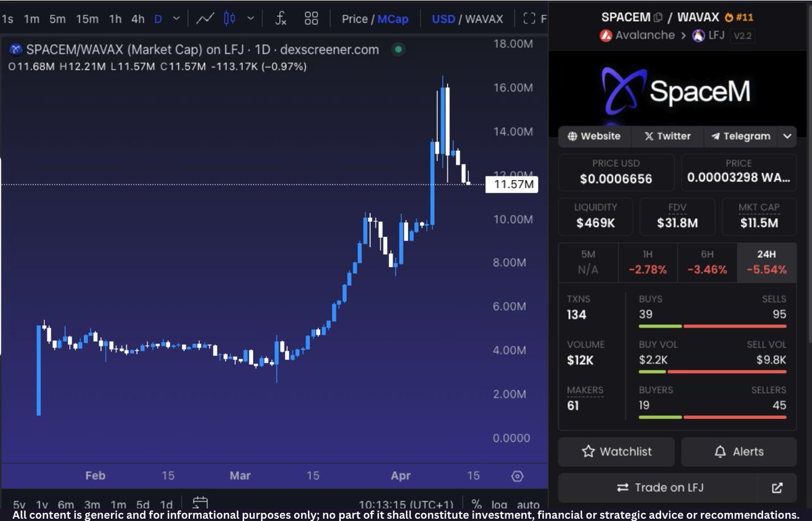The height and width of the screenshot is (521, 812).
Task: Open the go-to-date calendar icon
Action: tap(200, 503)
